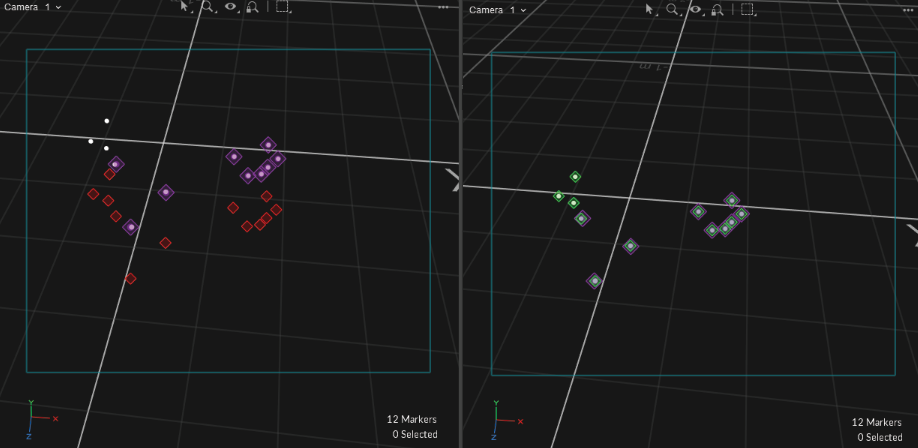This screenshot has width=918, height=448.
Task: Select the pointer tool in right viewport
Action: (x=650, y=9)
